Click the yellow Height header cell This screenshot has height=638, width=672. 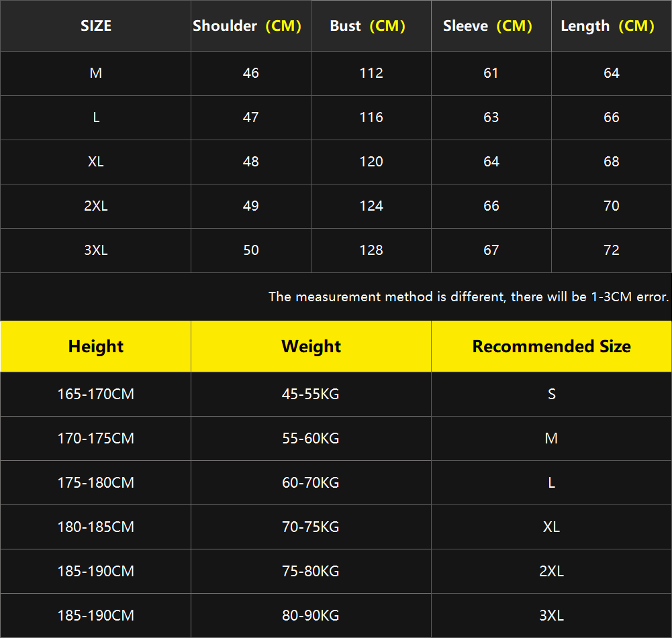(x=96, y=346)
